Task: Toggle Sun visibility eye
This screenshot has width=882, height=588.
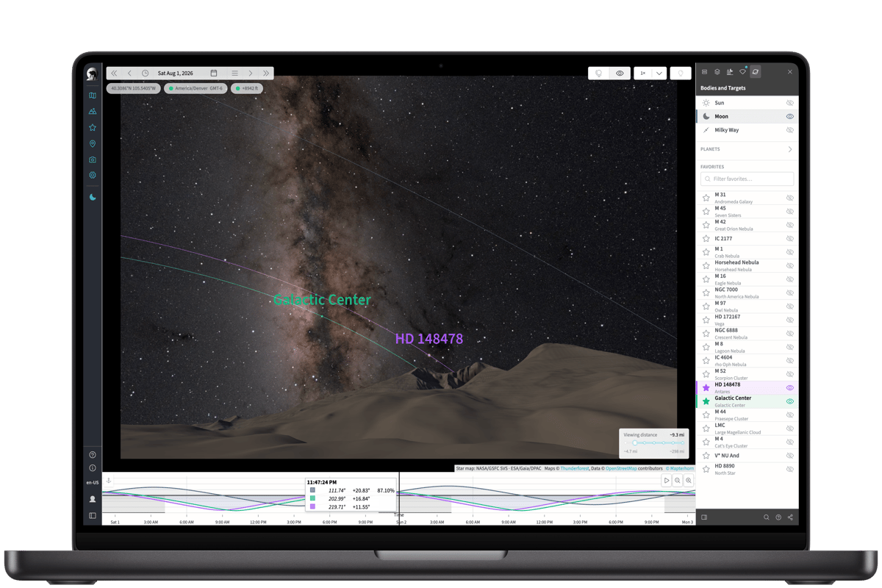Action: click(x=790, y=103)
